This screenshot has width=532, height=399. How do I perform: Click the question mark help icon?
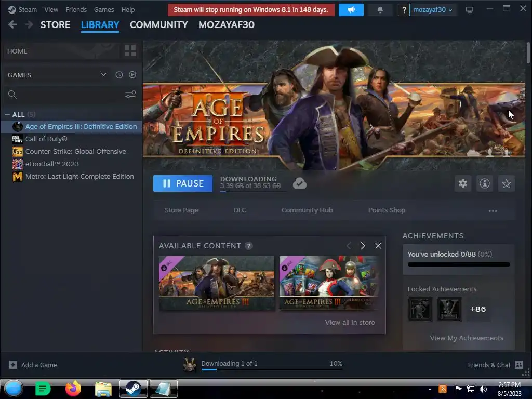tap(403, 10)
